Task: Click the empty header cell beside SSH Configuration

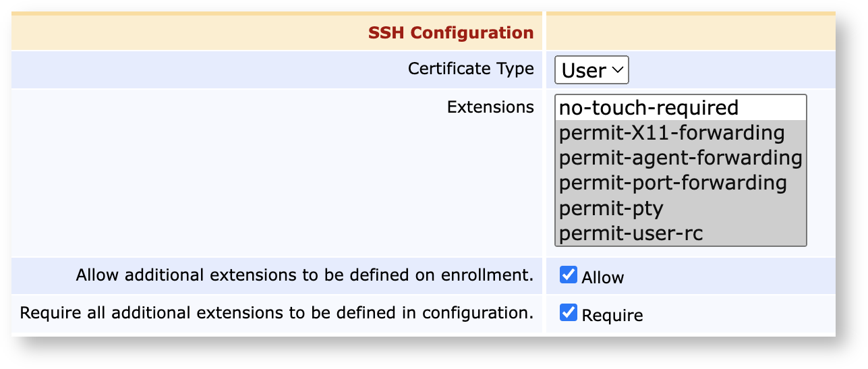Action: click(691, 32)
